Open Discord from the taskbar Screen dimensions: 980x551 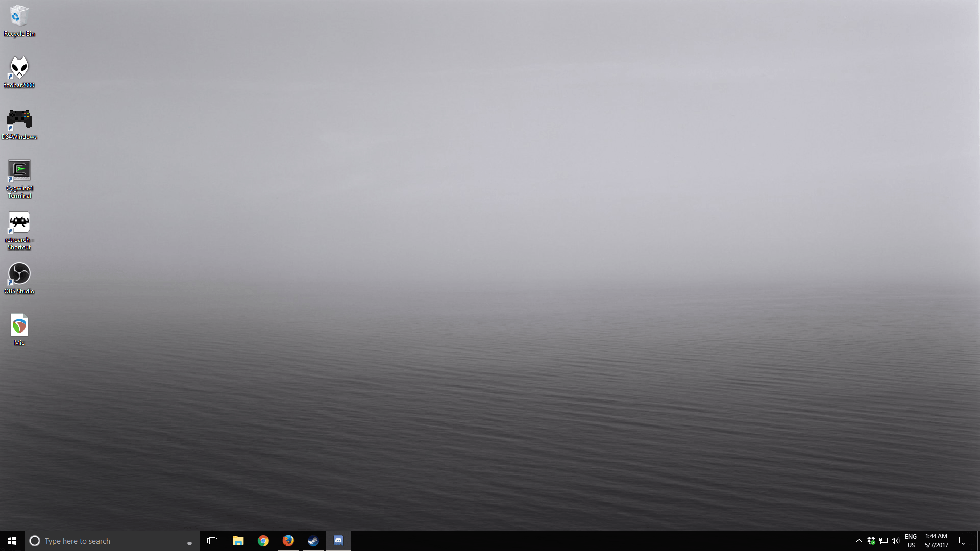(x=338, y=540)
